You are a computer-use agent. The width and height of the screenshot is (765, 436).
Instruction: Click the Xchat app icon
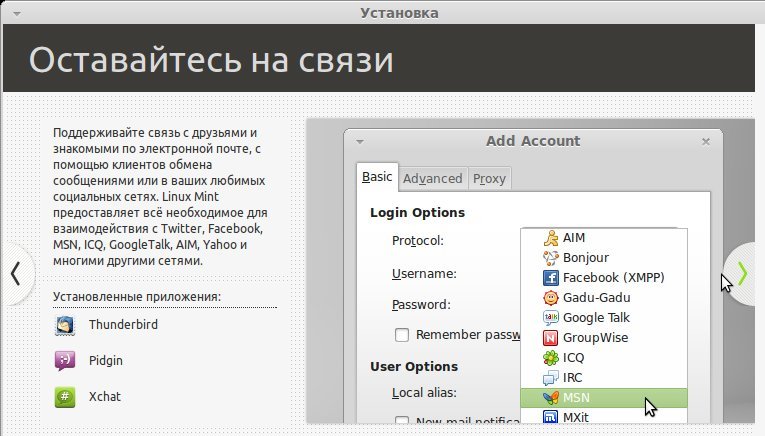pyautogui.click(x=64, y=397)
